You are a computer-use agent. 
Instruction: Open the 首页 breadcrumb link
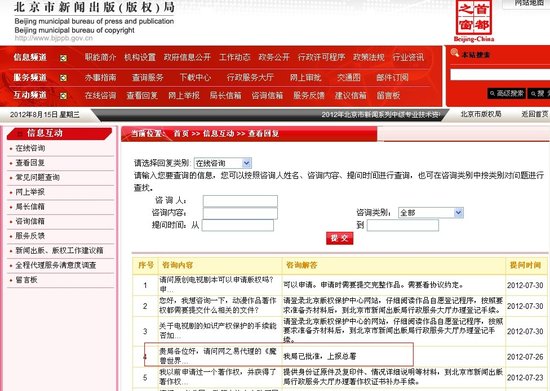[x=181, y=134]
